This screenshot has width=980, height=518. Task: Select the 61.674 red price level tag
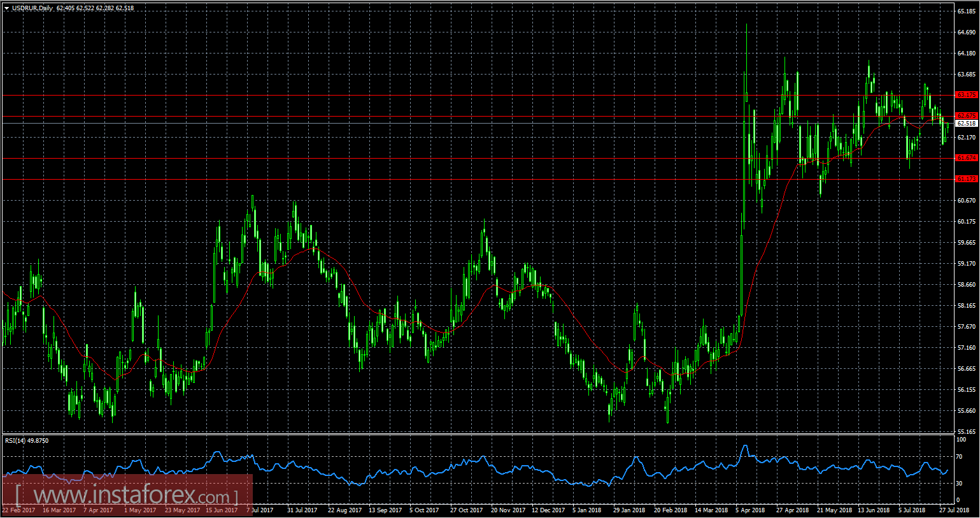click(x=966, y=158)
